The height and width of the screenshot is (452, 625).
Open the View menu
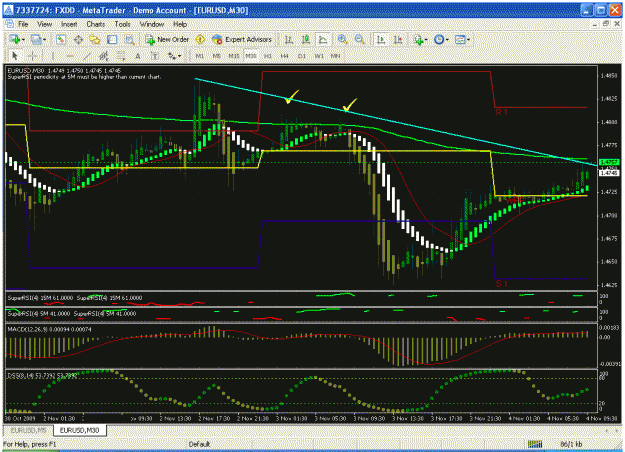pyautogui.click(x=45, y=24)
